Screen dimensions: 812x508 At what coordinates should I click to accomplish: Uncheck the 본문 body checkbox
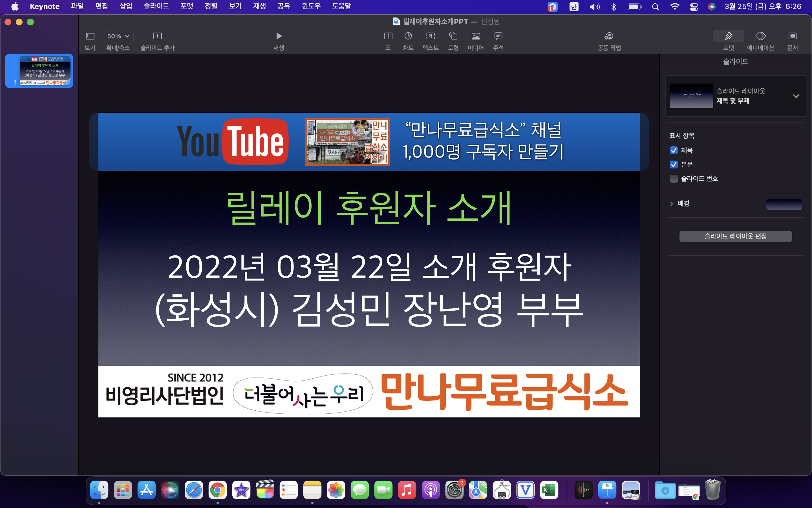(673, 164)
